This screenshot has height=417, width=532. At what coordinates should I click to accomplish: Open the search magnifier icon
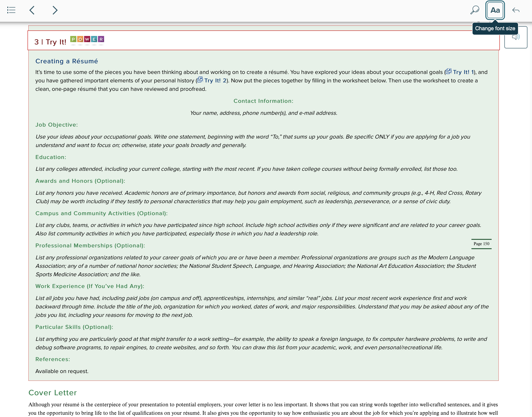475,10
